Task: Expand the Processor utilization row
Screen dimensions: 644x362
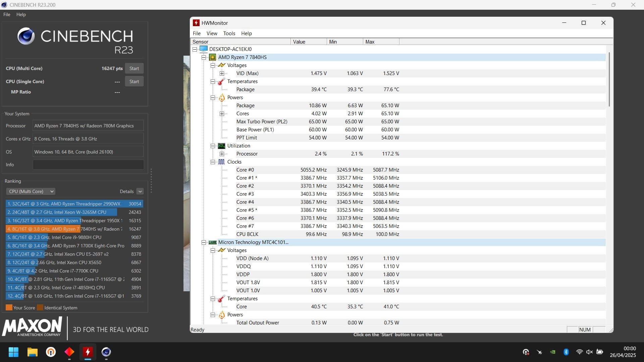Action: (x=222, y=154)
